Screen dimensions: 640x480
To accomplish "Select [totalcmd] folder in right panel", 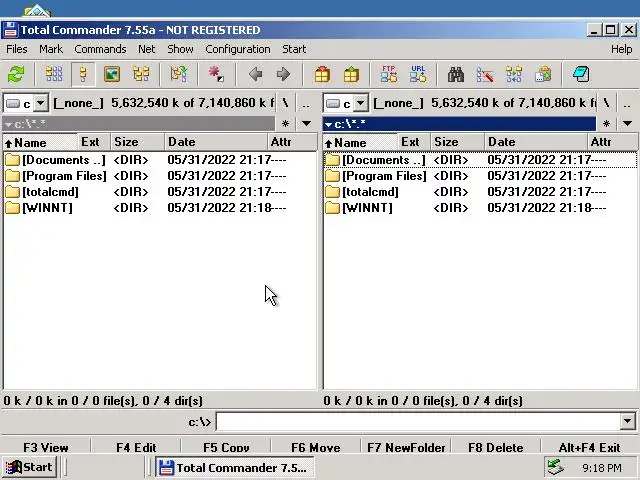I will point(480,192).
